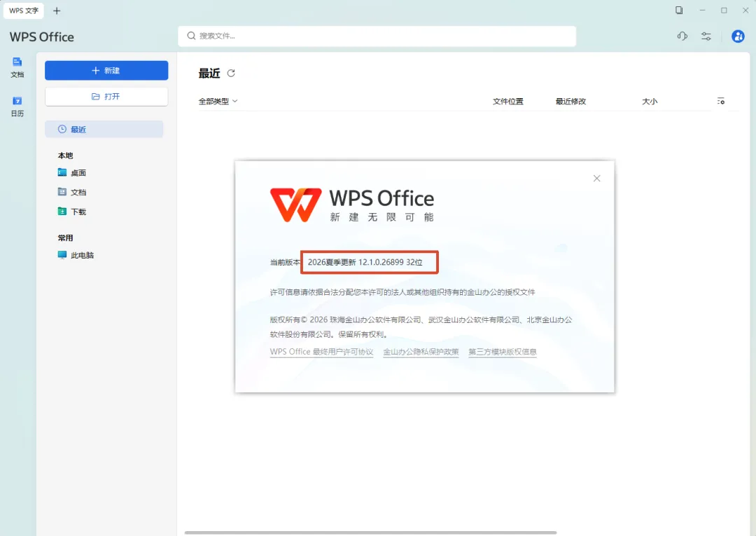Open the 文档 section in left sidebar
This screenshot has width=756, height=536.
17,67
